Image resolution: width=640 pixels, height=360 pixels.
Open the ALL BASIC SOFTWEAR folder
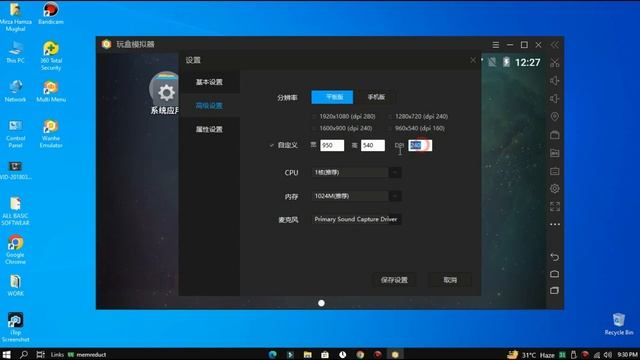[x=16, y=211]
